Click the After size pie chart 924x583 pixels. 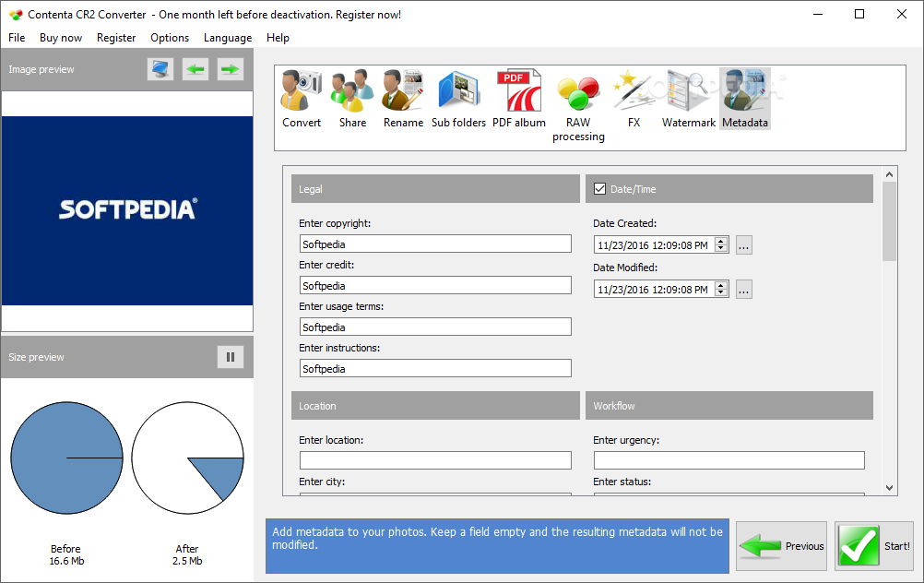click(187, 458)
